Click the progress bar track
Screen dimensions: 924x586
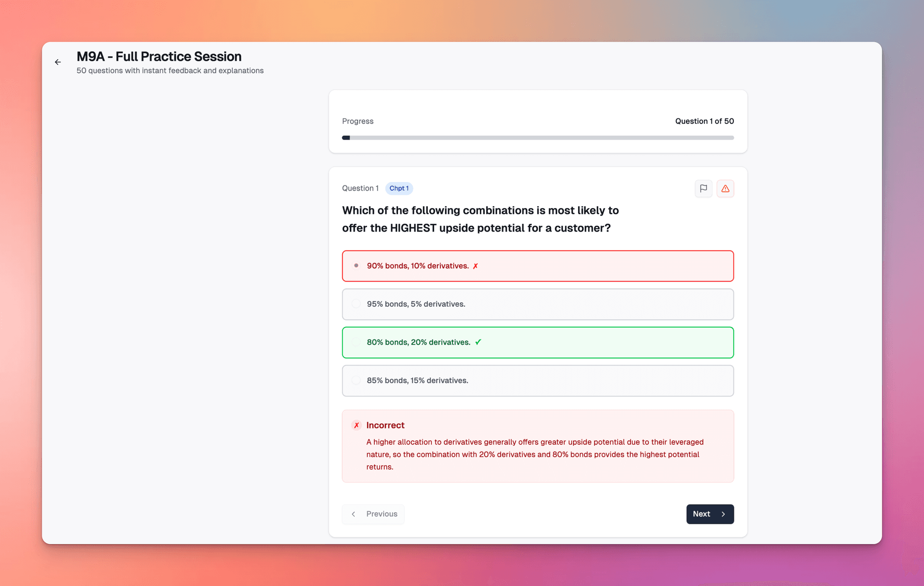pos(538,138)
